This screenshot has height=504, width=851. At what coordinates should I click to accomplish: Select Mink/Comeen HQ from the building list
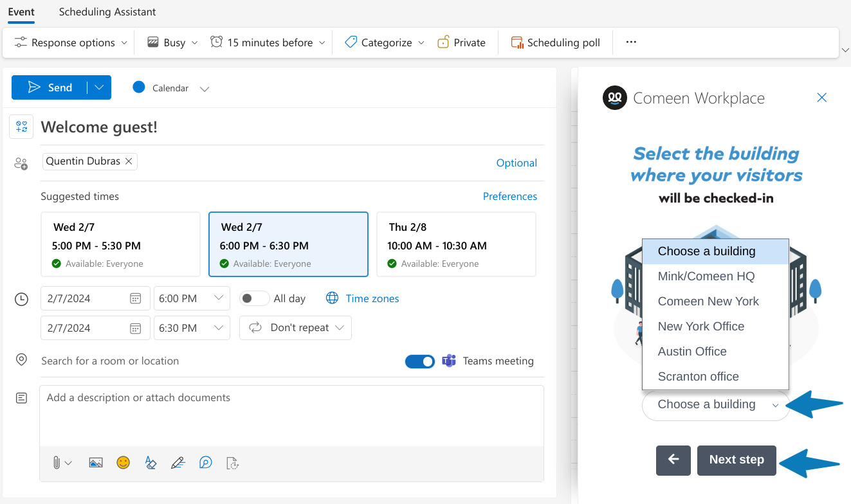click(x=716, y=276)
